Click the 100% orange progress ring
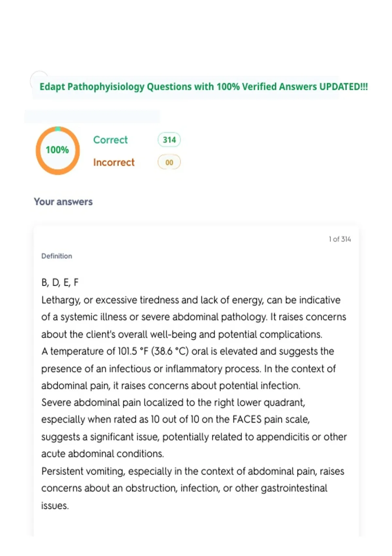 pos(57,150)
